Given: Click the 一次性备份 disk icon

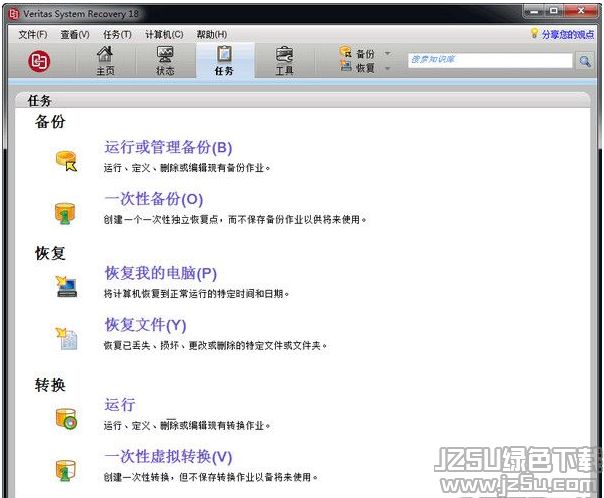Looking at the screenshot, I should point(65,213).
